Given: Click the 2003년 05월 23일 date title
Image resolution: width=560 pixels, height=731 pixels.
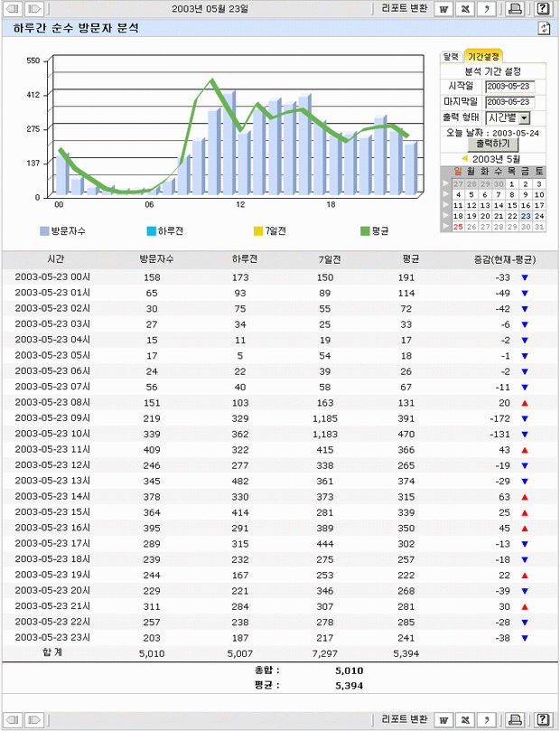Looking at the screenshot, I should (x=210, y=9).
